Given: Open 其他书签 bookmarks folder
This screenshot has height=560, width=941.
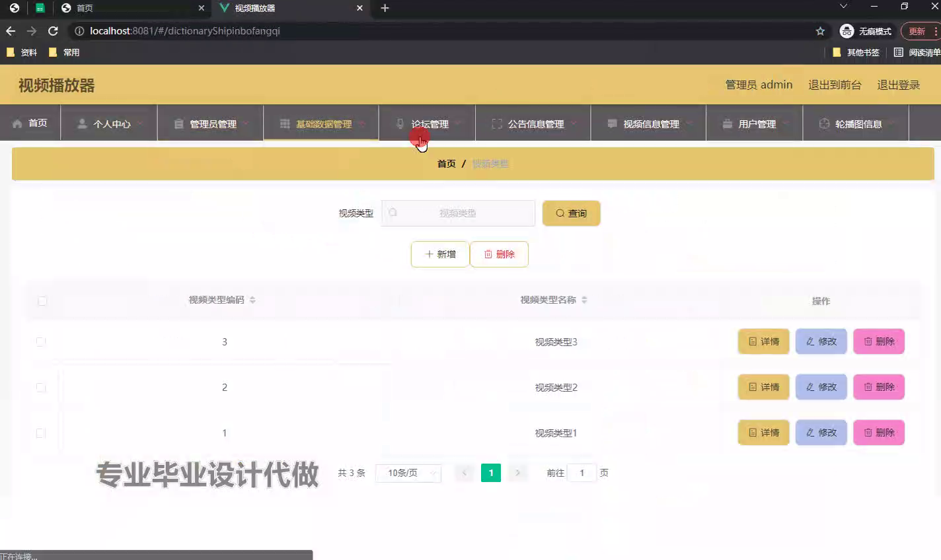Looking at the screenshot, I should 856,52.
